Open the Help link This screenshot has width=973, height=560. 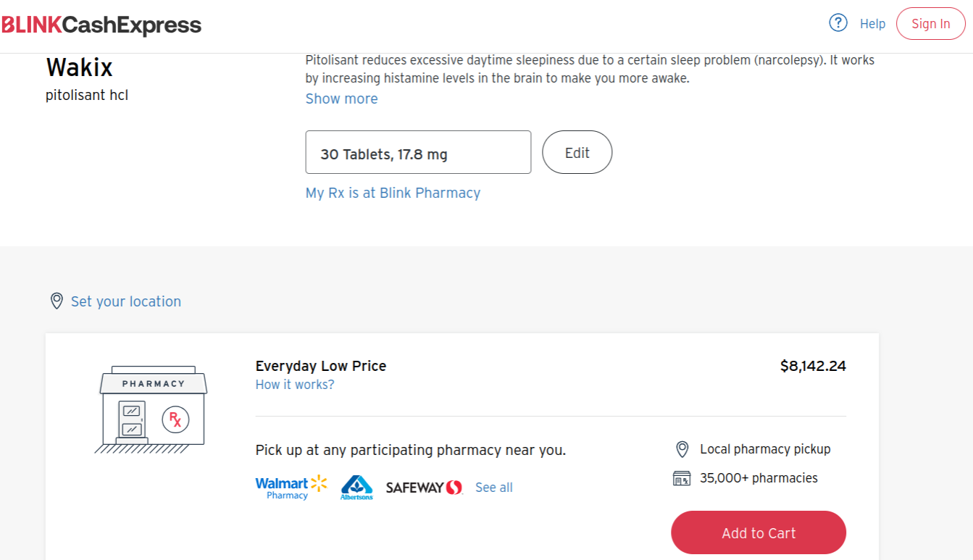coord(872,24)
